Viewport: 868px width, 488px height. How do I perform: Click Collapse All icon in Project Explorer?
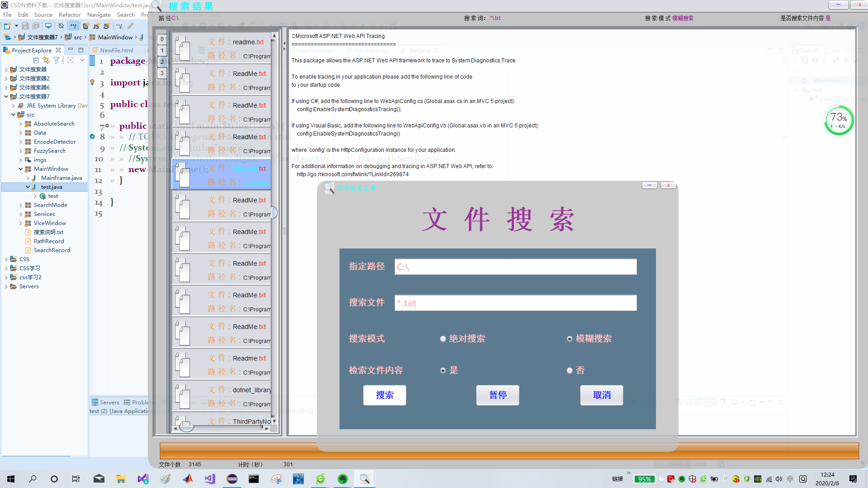click(36, 60)
